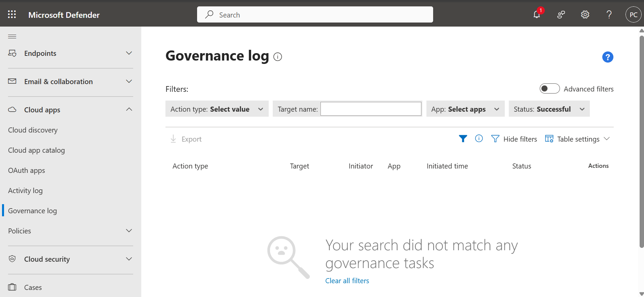644x297 pixels.
Task: Click the Status column header
Action: pyautogui.click(x=522, y=166)
